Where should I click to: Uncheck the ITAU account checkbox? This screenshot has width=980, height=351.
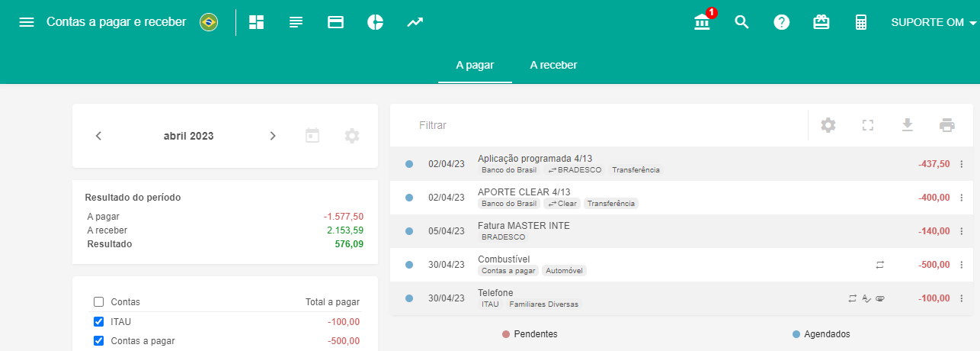[98, 321]
